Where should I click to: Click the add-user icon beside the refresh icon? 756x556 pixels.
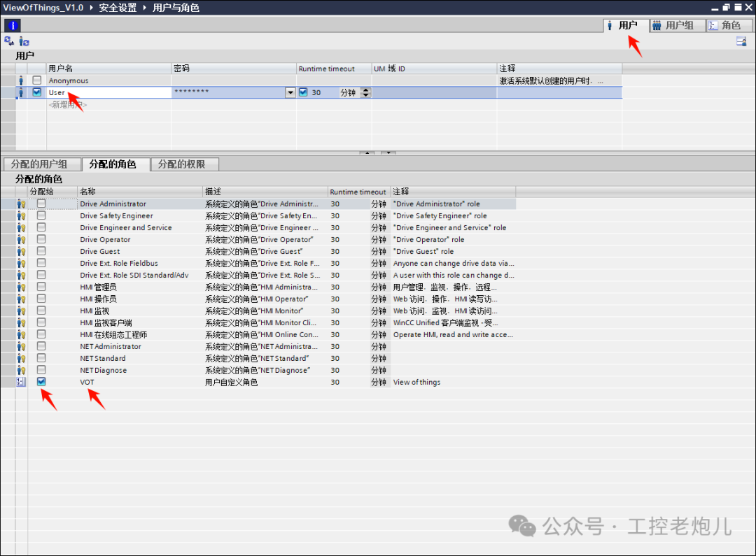coord(23,41)
